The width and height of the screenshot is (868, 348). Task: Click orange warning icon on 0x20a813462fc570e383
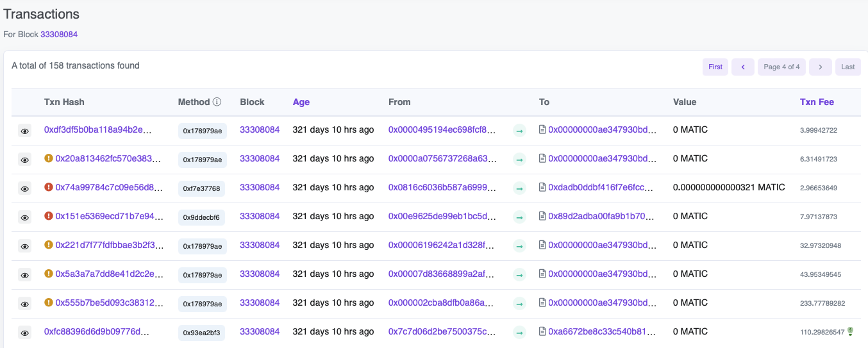click(49, 158)
